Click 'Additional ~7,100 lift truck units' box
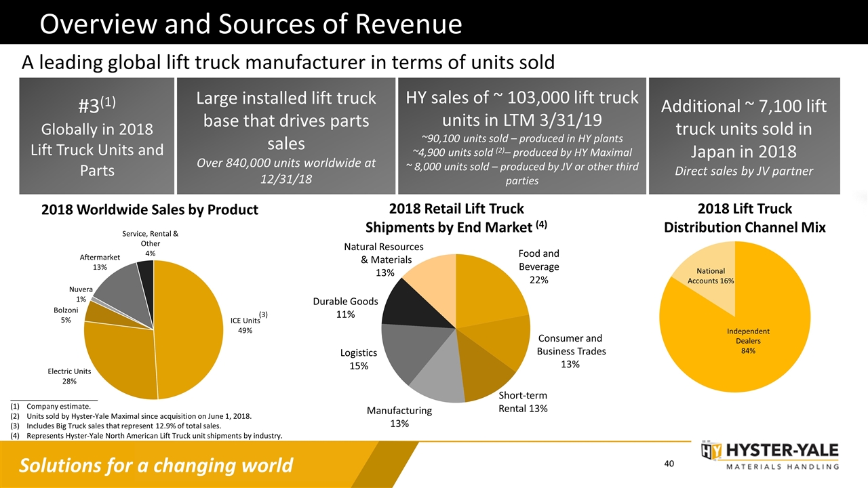This screenshot has height=488, width=868. pos(745,135)
